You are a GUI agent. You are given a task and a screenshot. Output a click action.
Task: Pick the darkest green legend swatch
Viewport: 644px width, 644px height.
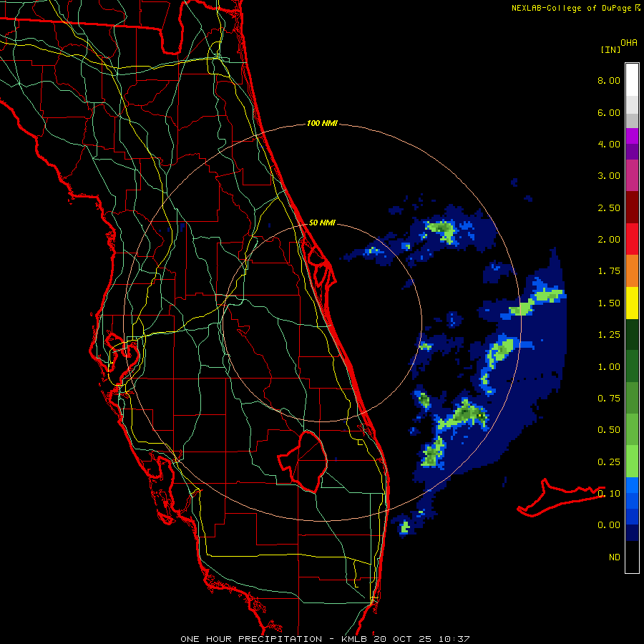tap(632, 335)
